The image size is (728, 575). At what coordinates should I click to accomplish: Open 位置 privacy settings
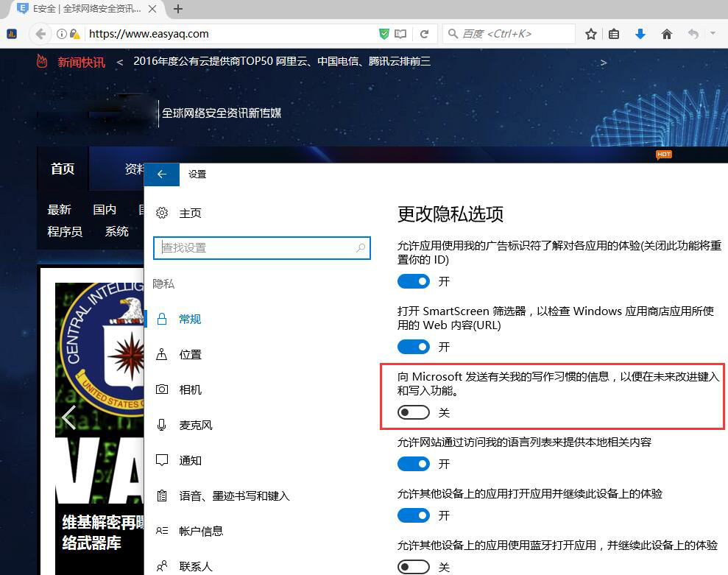point(191,354)
